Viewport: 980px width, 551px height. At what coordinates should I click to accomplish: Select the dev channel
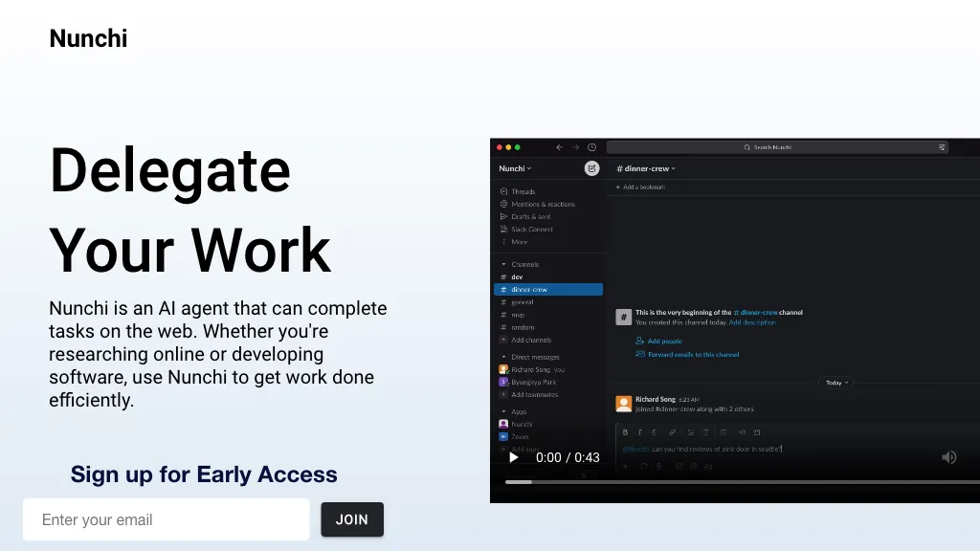click(x=517, y=277)
